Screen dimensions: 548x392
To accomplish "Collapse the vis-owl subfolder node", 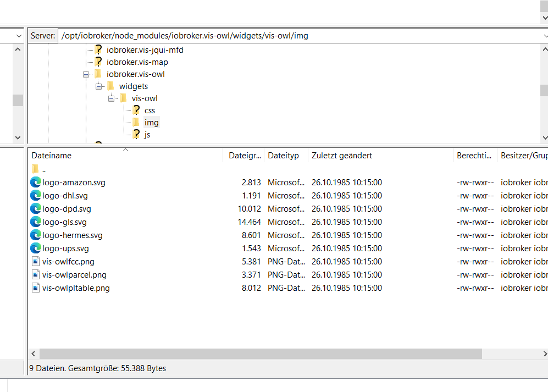I will 111,98.
